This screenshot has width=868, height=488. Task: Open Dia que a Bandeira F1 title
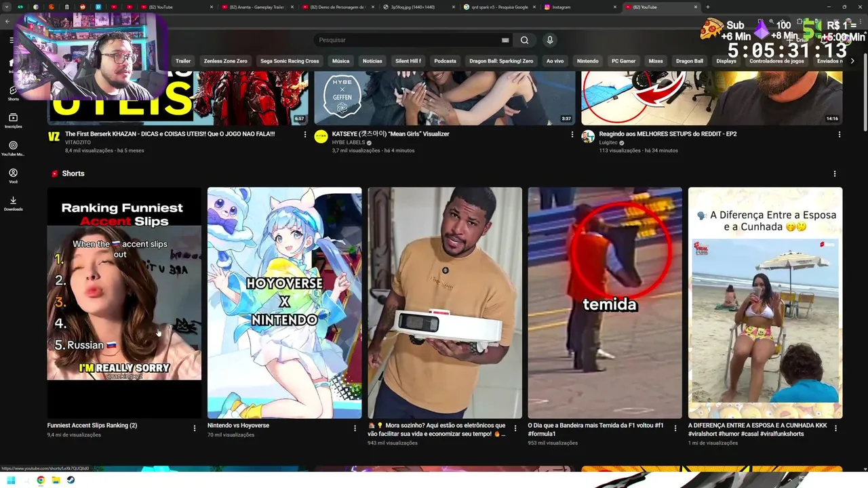pyautogui.click(x=596, y=430)
